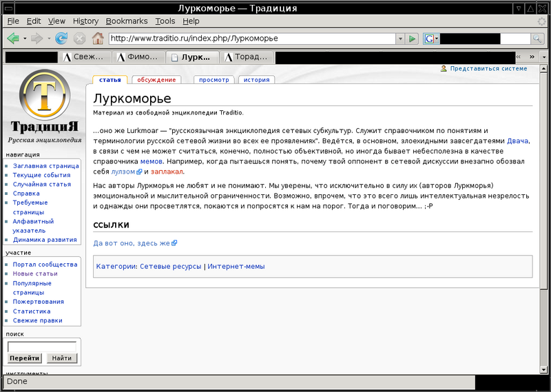Click the scrollbar up arrow
551x392 pixels.
[543, 69]
